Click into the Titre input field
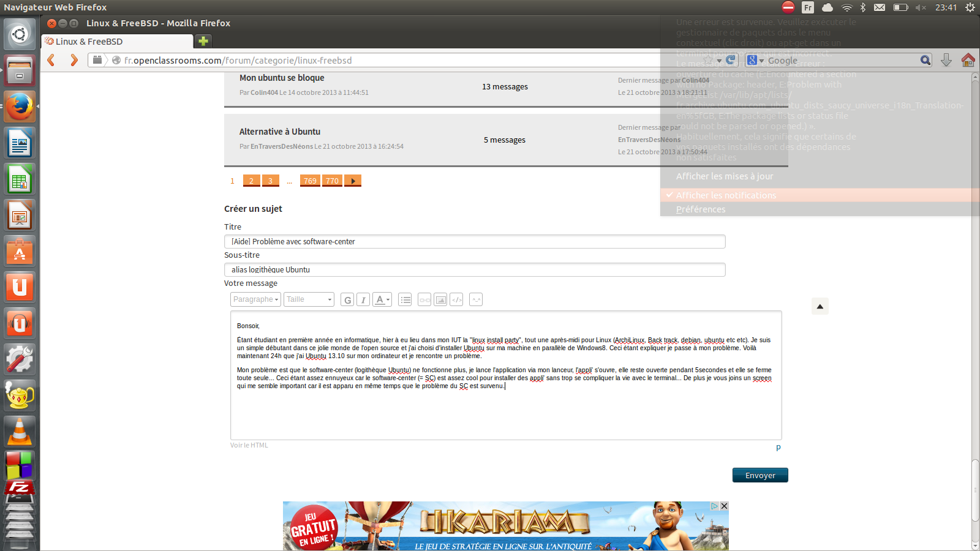The width and height of the screenshot is (980, 551). coord(475,242)
